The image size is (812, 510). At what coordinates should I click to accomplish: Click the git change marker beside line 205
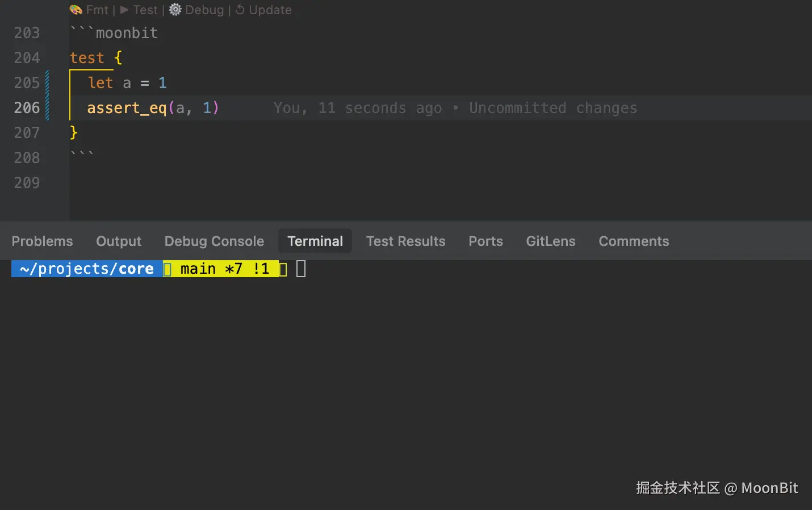47,83
